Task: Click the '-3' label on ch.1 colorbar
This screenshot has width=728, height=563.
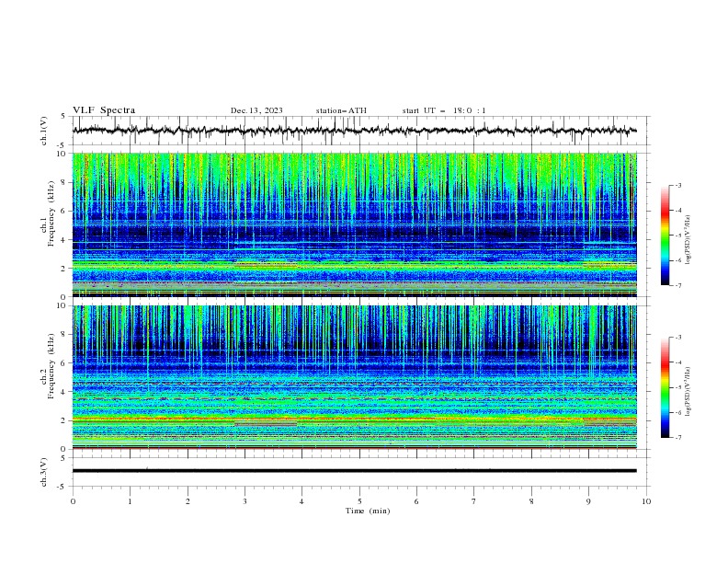Action: click(677, 185)
